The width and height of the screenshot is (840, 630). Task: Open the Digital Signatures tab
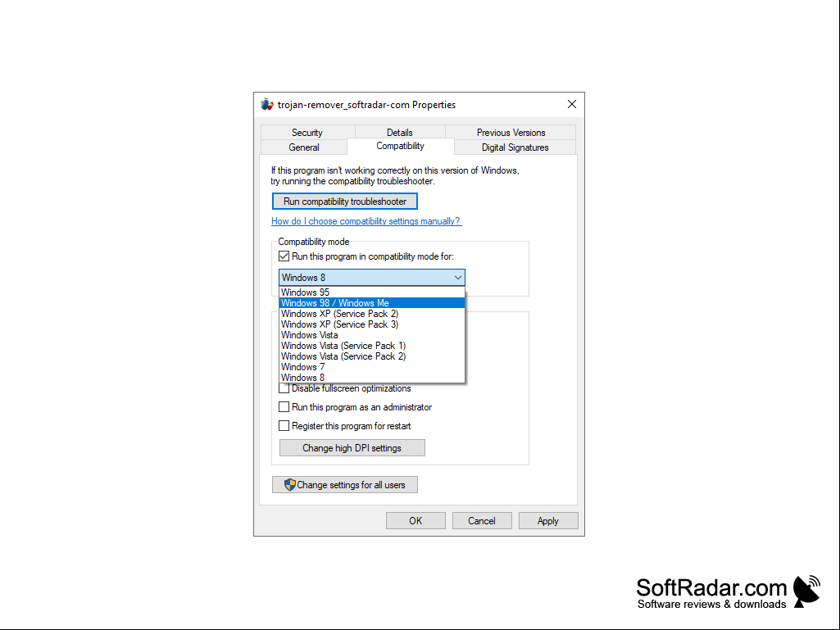[515, 147]
